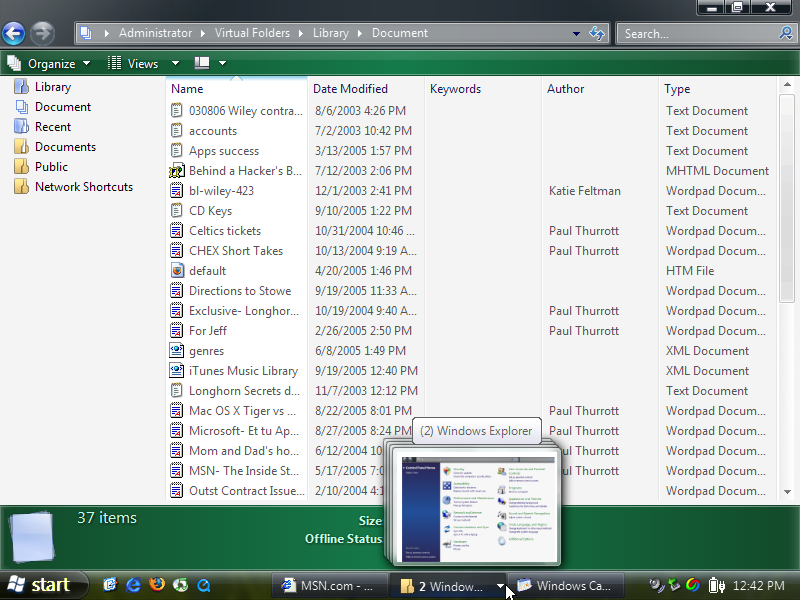
Task: Click the Refresh icon in address bar
Action: 597,33
